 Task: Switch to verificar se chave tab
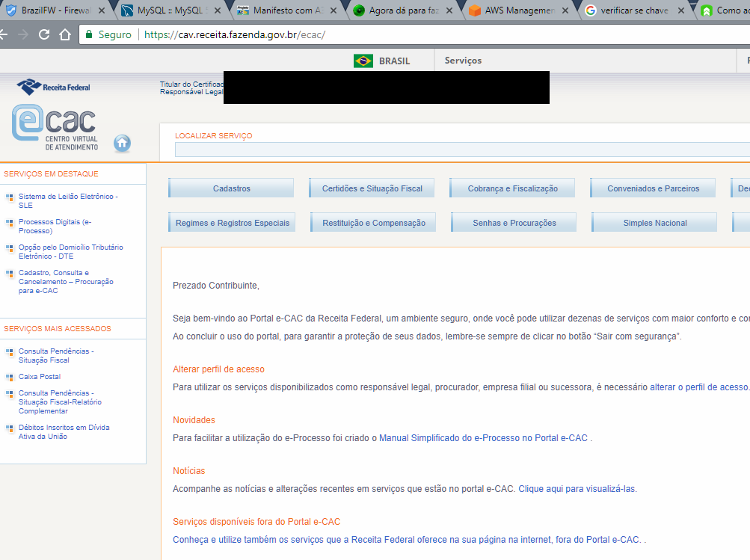click(636, 10)
